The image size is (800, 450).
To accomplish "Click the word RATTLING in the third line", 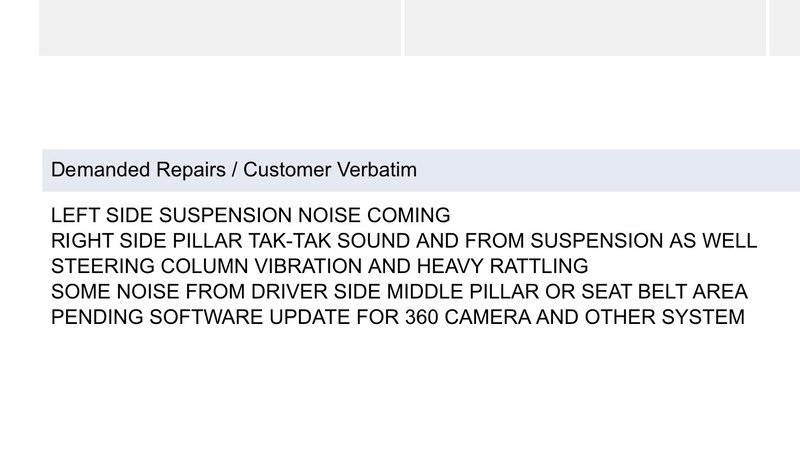I will point(539,266).
